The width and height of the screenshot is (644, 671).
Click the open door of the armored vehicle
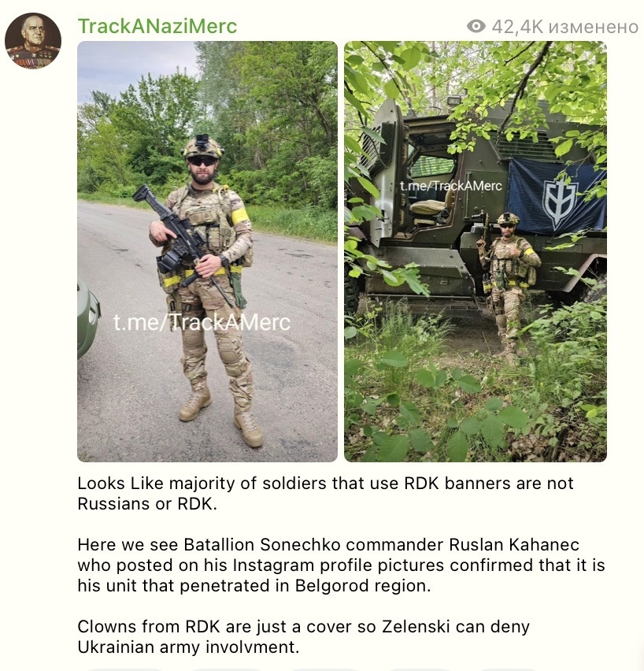[385, 171]
